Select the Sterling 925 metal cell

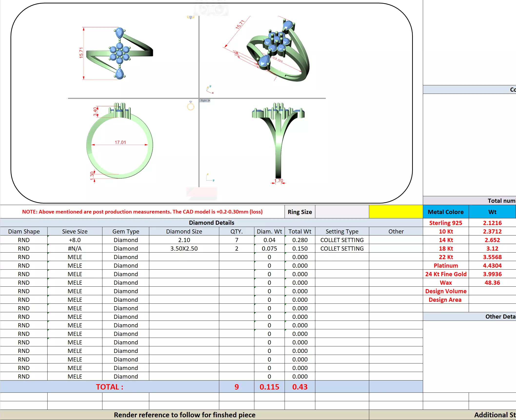pos(446,223)
